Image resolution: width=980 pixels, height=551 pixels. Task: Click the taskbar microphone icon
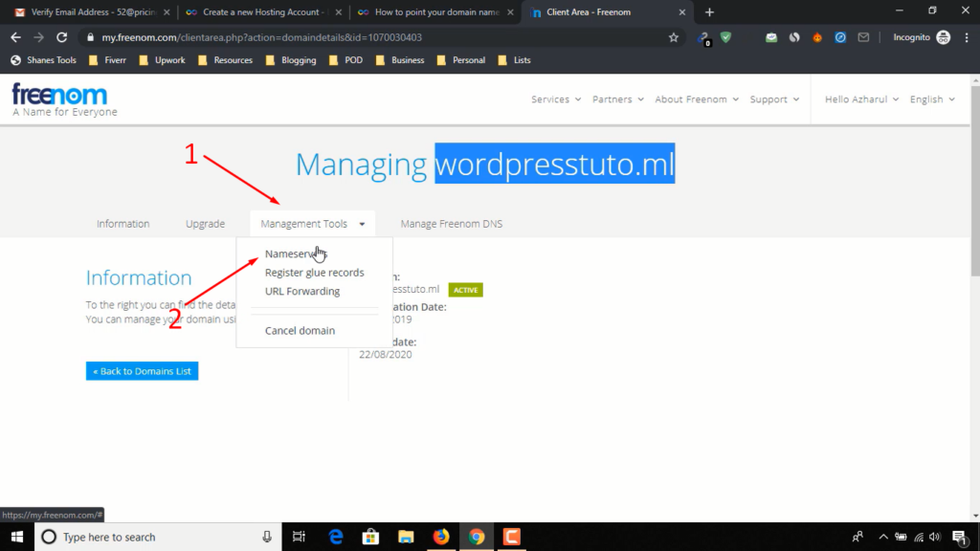pos(267,537)
